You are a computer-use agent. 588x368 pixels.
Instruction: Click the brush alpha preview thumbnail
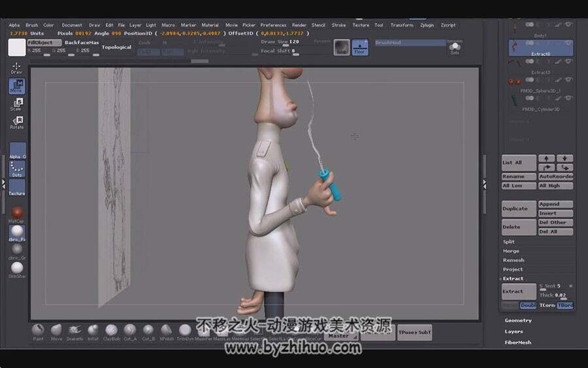(x=342, y=48)
